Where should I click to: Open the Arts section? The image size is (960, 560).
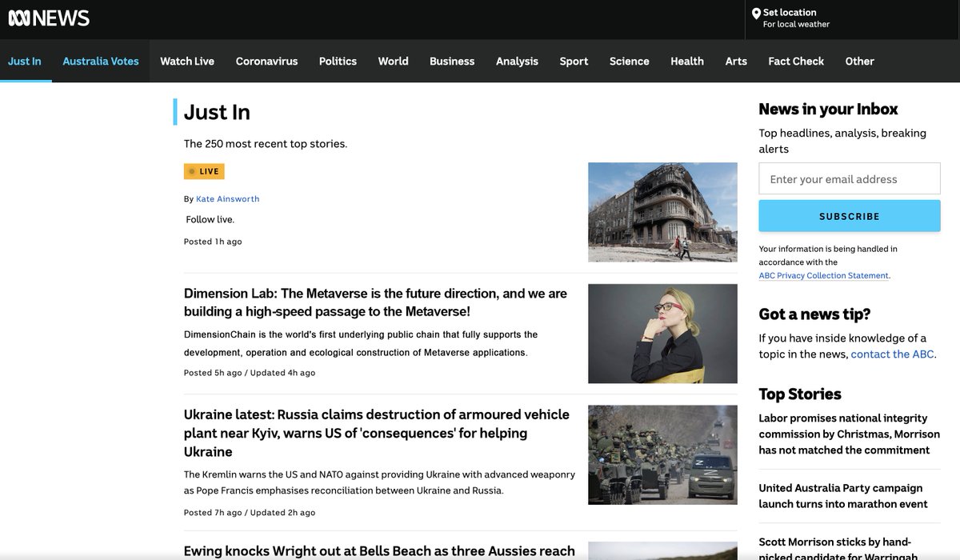pyautogui.click(x=736, y=61)
